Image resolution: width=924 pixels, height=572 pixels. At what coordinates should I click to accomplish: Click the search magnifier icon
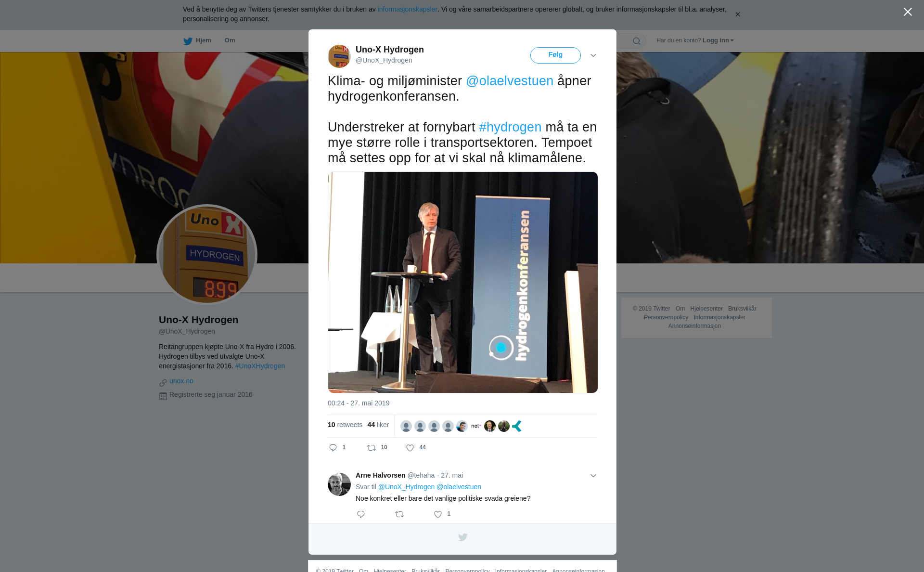tap(637, 41)
